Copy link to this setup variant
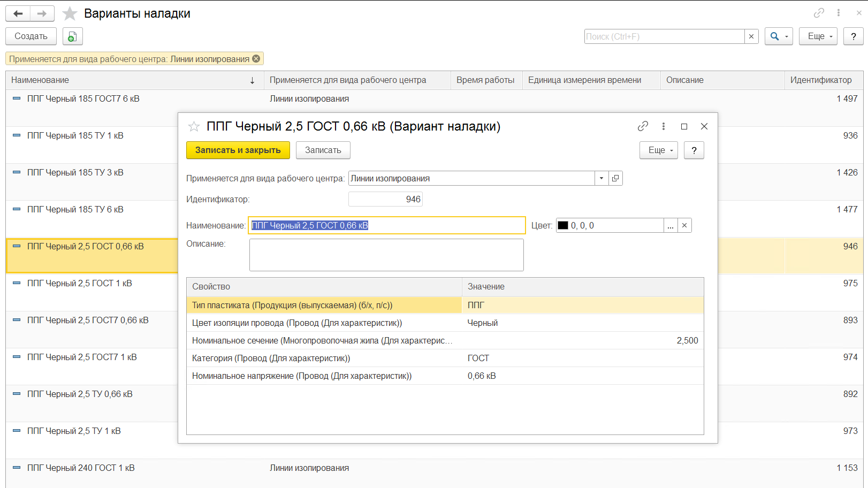 coord(643,126)
